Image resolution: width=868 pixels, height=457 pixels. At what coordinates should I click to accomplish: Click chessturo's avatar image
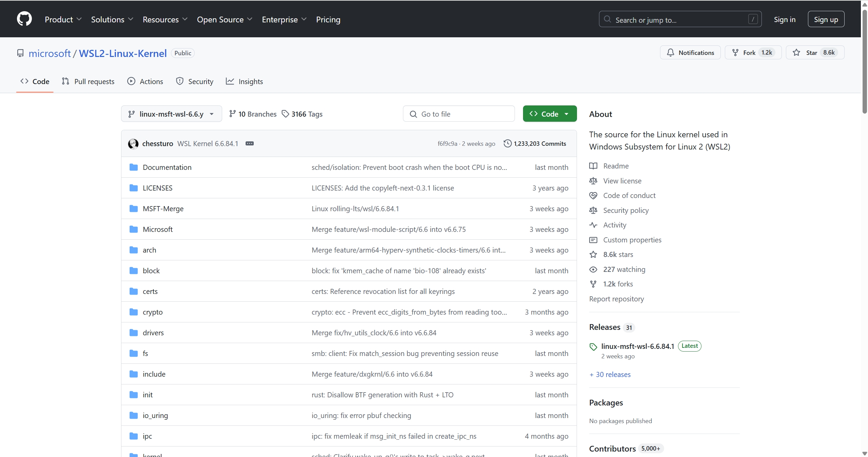click(x=133, y=144)
